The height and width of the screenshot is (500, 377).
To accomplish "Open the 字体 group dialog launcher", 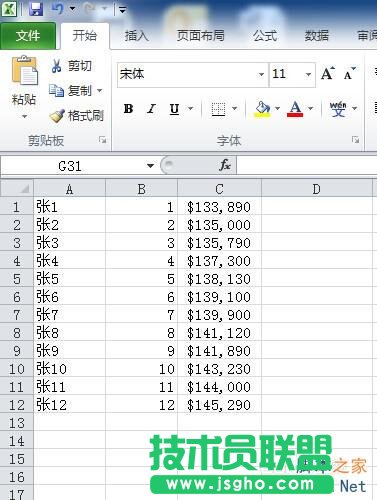I will [355, 140].
